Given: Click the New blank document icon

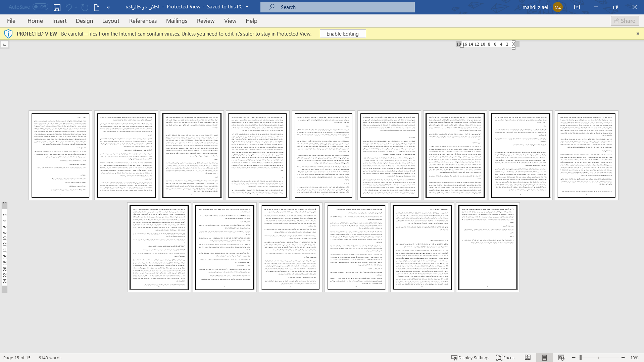Looking at the screenshot, I should [97, 7].
